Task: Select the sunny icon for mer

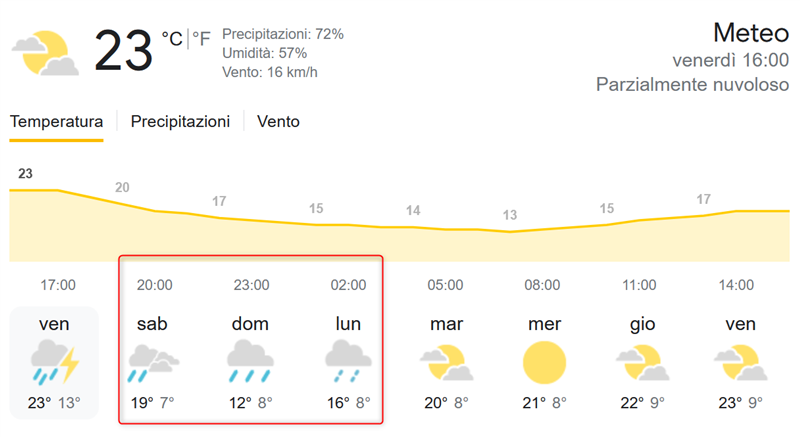Action: 544,363
